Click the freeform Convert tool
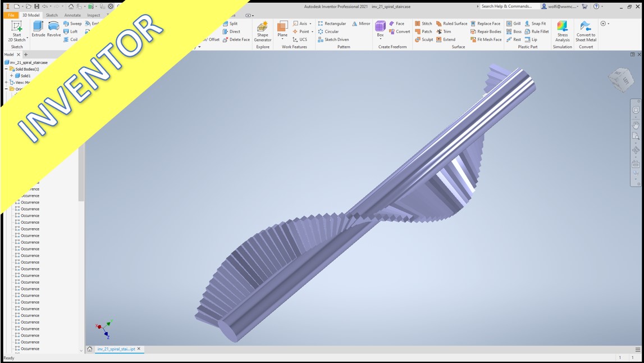Viewport: 644px width, 363px height. pyautogui.click(x=400, y=31)
